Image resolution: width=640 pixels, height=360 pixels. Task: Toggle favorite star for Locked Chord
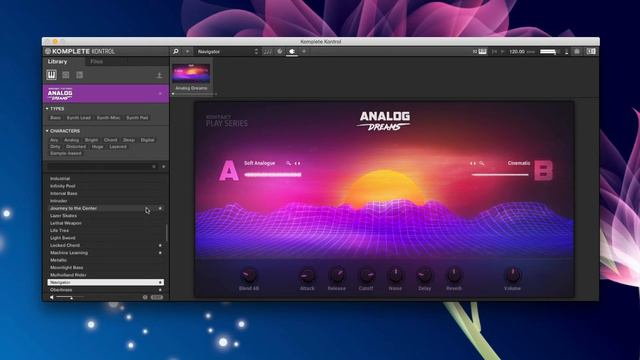(x=160, y=245)
